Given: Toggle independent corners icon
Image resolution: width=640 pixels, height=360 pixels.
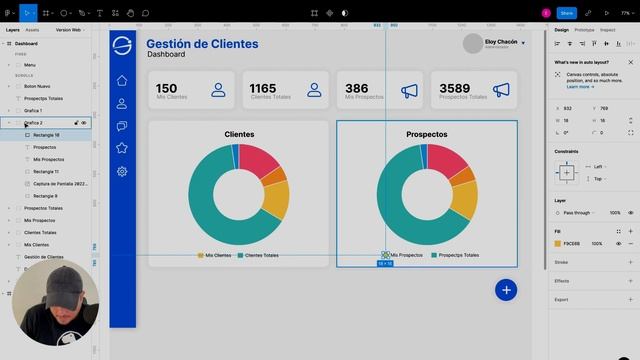Looking at the screenshot, I should click(631, 133).
